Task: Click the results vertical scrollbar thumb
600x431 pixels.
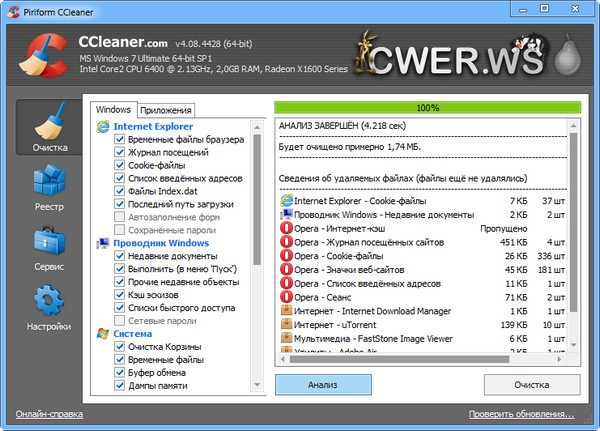Action: coord(573,222)
